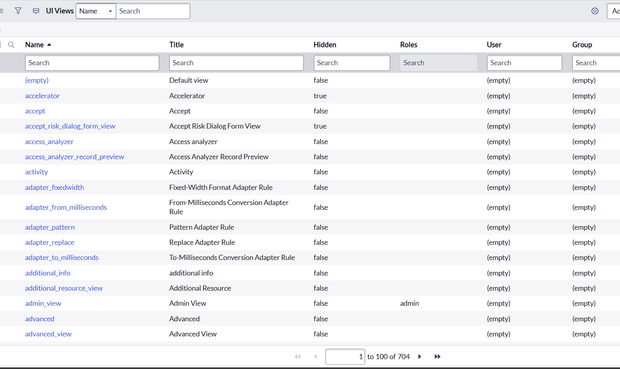Go to the next page arrow
This screenshot has height=369, width=620.
(x=420, y=356)
